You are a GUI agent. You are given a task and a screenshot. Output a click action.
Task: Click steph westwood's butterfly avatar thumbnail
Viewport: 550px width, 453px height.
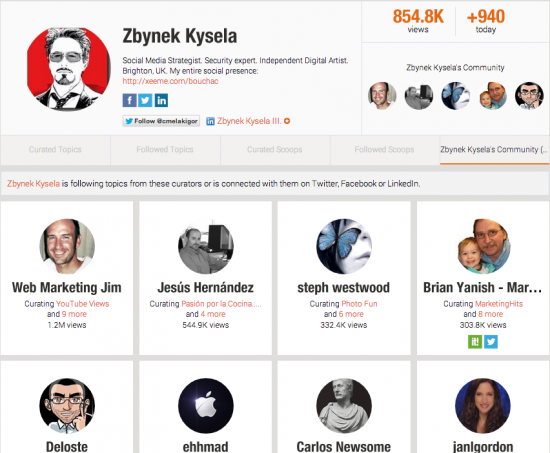click(344, 246)
